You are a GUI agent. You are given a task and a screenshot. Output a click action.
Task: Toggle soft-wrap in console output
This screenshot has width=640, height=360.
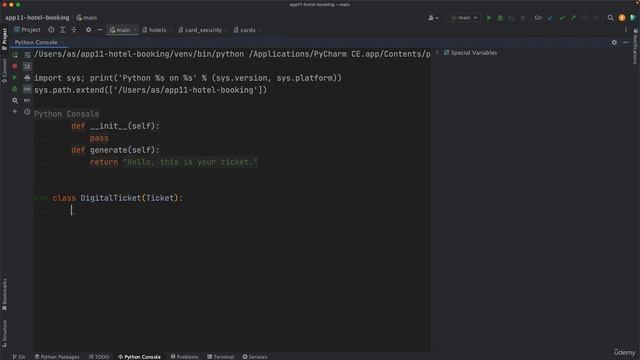coord(27,55)
